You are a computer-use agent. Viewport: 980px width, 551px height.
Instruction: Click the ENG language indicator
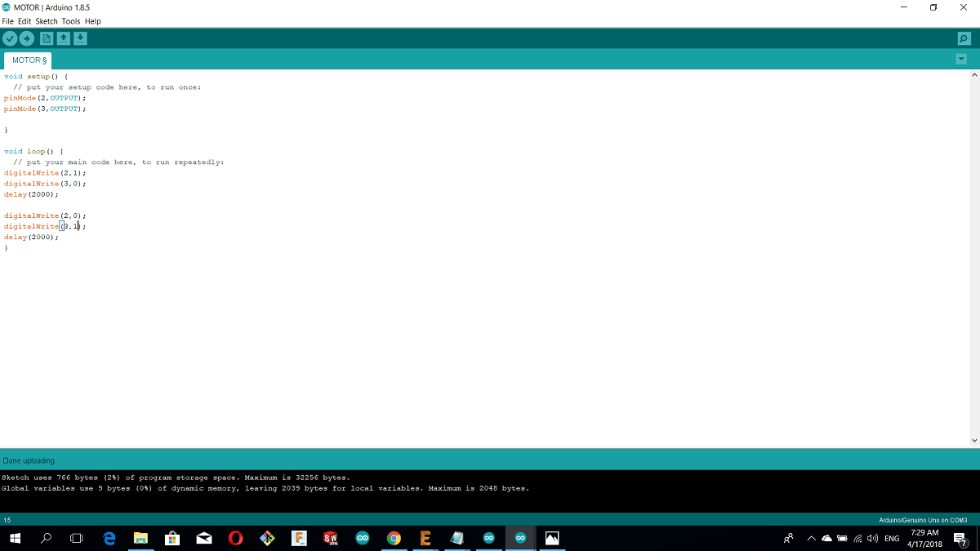coord(892,538)
